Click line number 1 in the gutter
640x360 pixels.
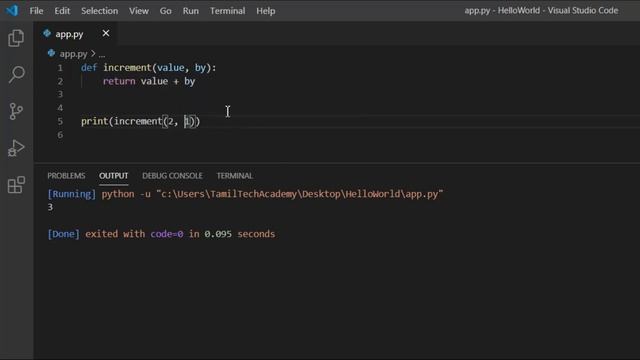[60, 68]
